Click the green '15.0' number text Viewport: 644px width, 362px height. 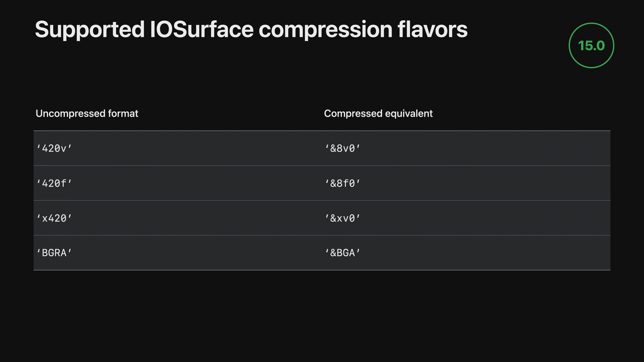tap(591, 46)
